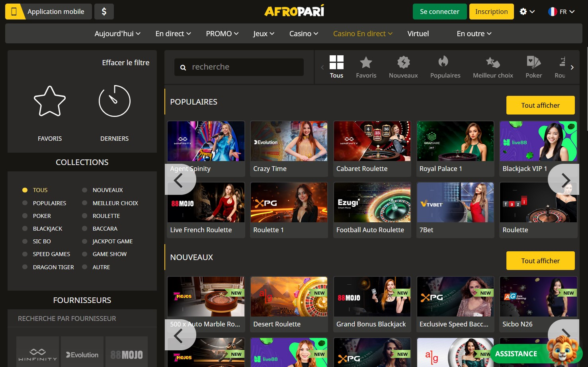Select the Meilleur choix stars icon

[x=493, y=62]
